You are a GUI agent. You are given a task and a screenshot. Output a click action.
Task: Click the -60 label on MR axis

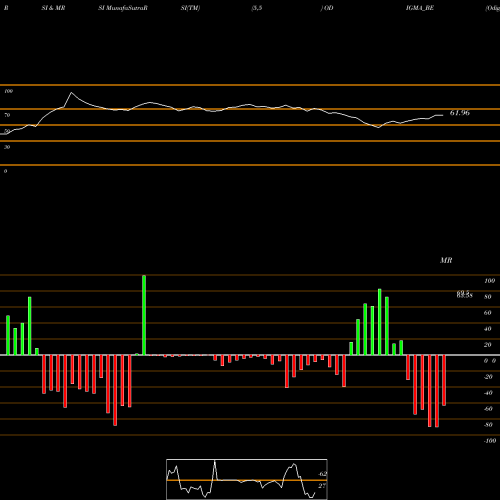point(488,409)
